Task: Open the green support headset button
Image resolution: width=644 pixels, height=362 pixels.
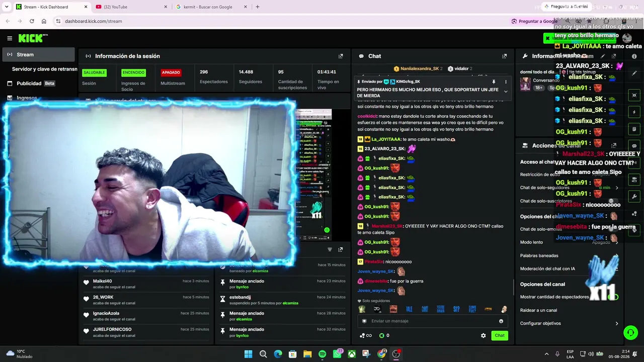Action: (x=630, y=333)
